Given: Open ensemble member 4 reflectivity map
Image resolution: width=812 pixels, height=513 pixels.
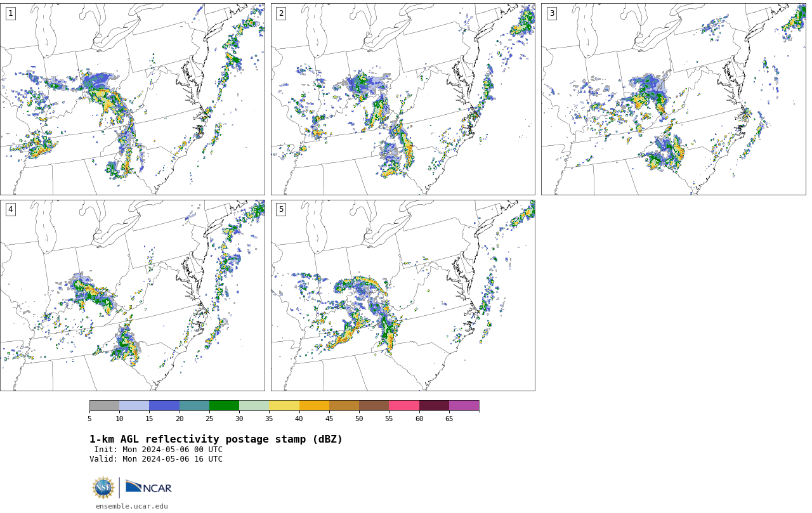Looking at the screenshot, I should tap(132, 295).
